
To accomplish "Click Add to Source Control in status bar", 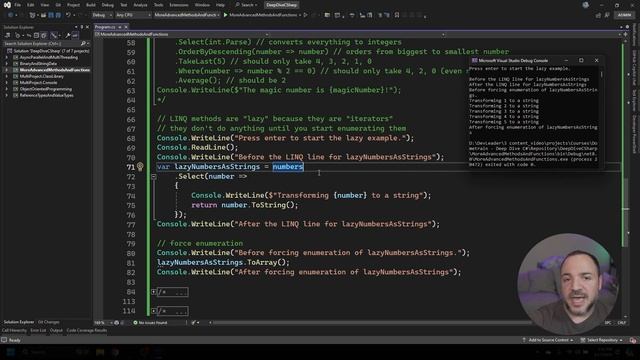I will pos(548,340).
